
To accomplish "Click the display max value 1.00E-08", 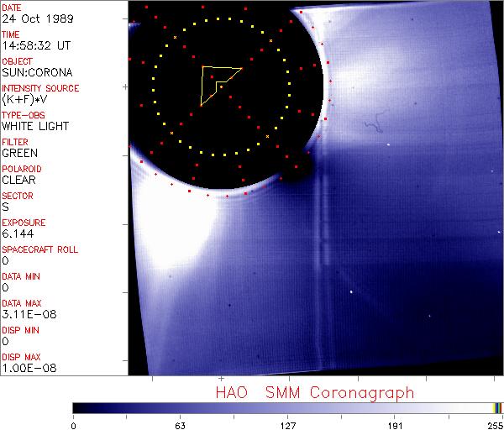I will pos(26,369).
